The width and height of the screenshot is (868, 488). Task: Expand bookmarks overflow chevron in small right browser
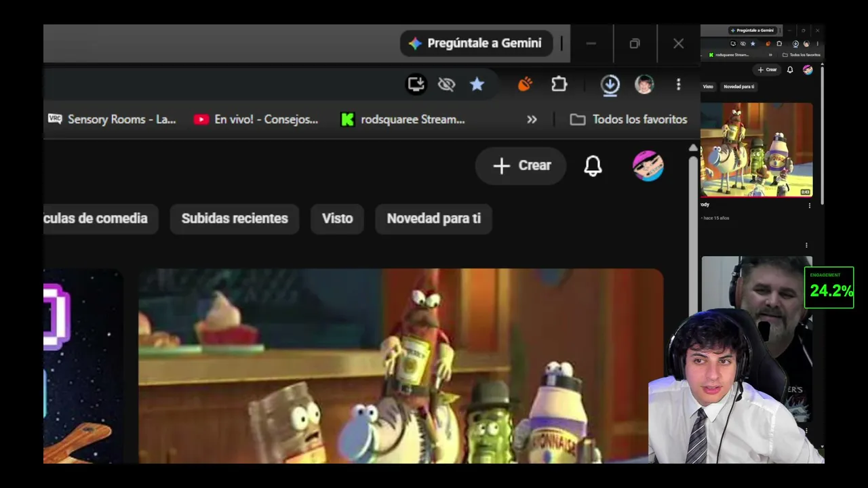770,55
